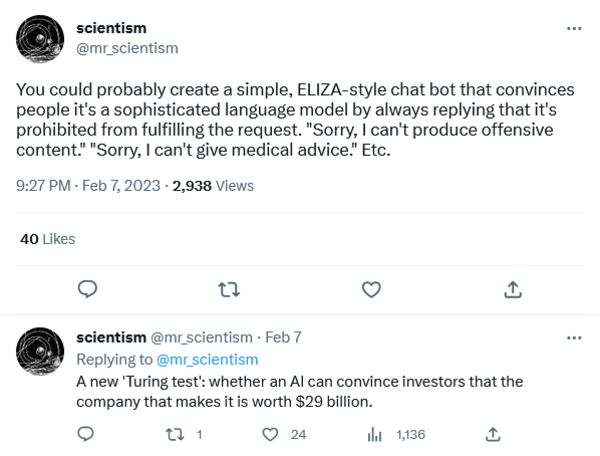Retweet the main ELIZA tweet
The height and width of the screenshot is (456, 600).
(x=229, y=289)
